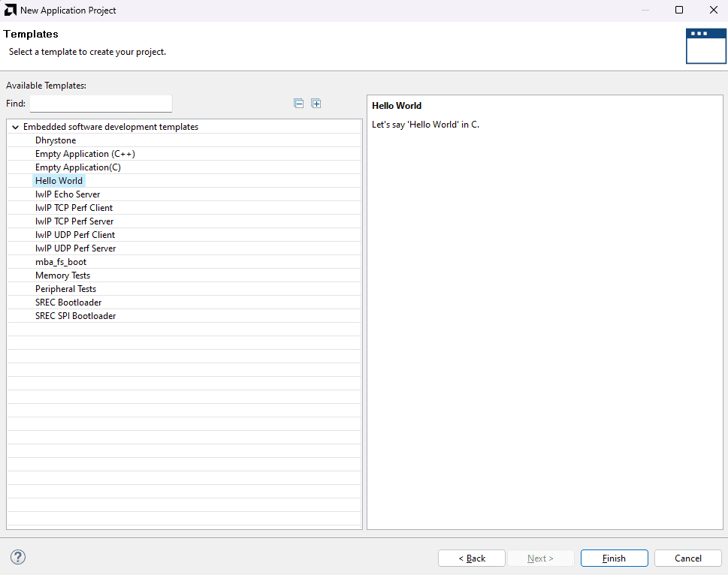Select Empty Application (C++) template

click(x=85, y=154)
